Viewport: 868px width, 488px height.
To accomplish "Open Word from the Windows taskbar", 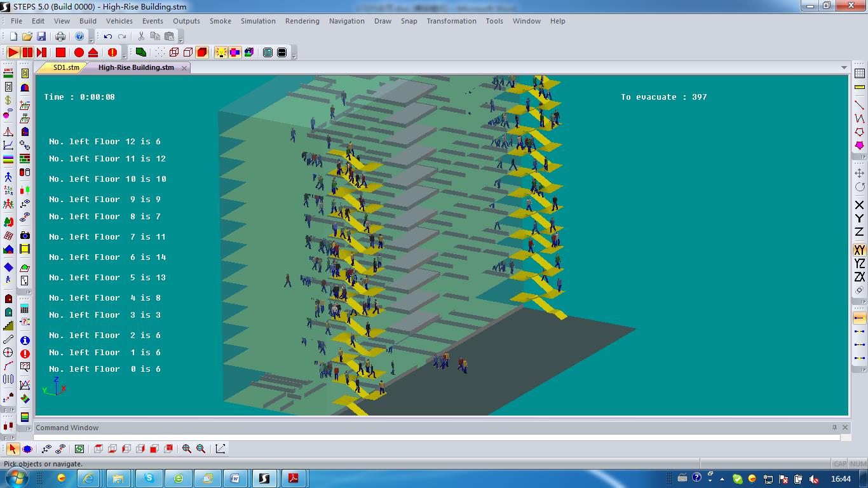I will pyautogui.click(x=235, y=478).
